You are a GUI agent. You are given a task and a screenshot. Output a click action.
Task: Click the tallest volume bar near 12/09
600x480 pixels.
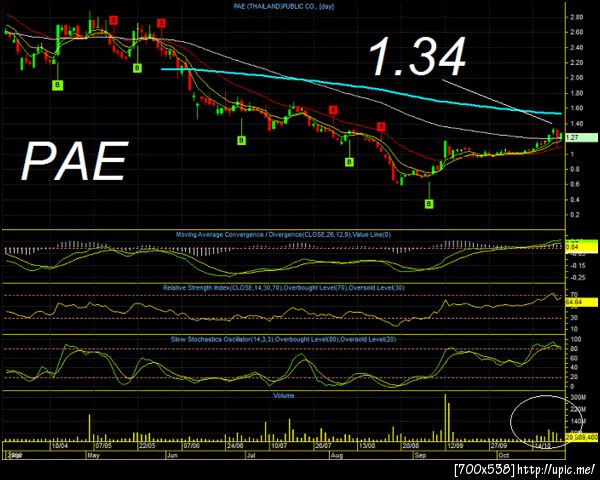pos(445,417)
